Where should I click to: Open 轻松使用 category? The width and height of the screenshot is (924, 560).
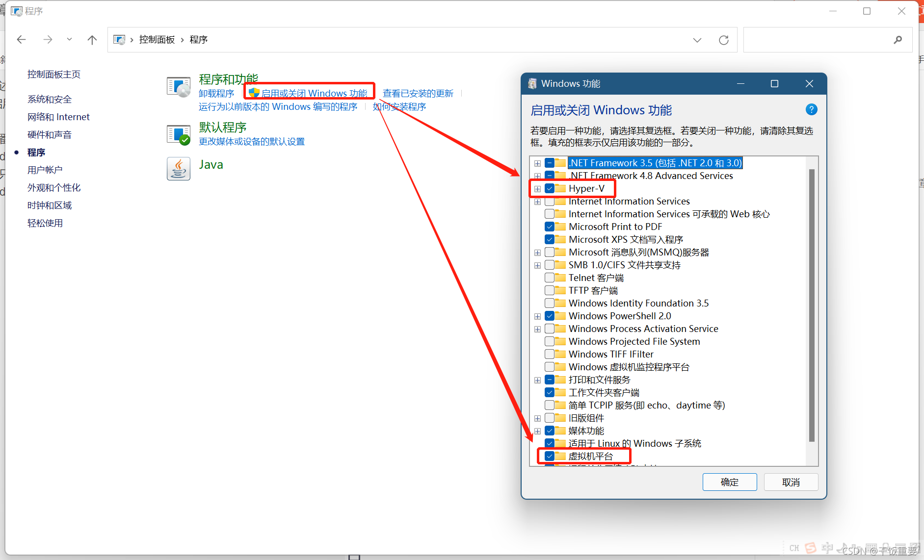point(45,223)
